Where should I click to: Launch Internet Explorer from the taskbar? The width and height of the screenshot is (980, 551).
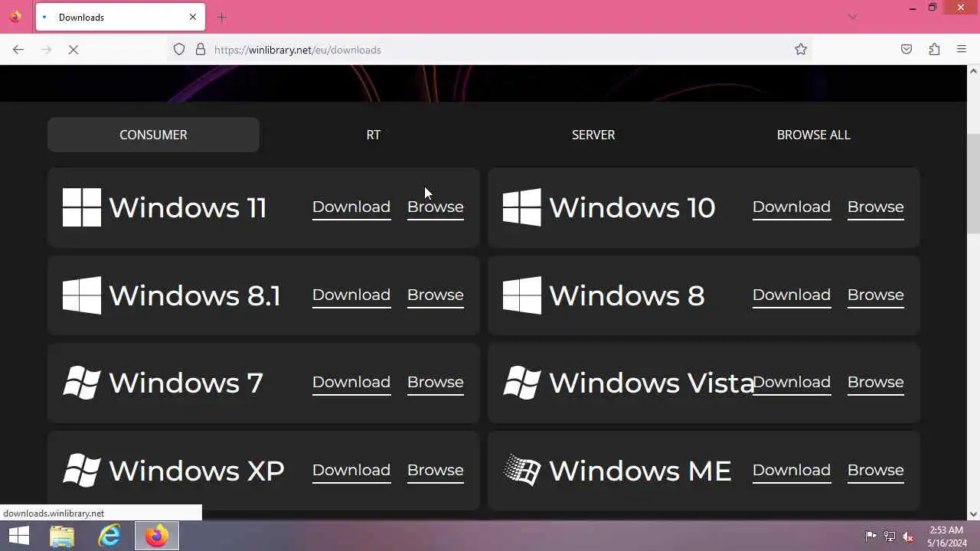[x=109, y=536]
